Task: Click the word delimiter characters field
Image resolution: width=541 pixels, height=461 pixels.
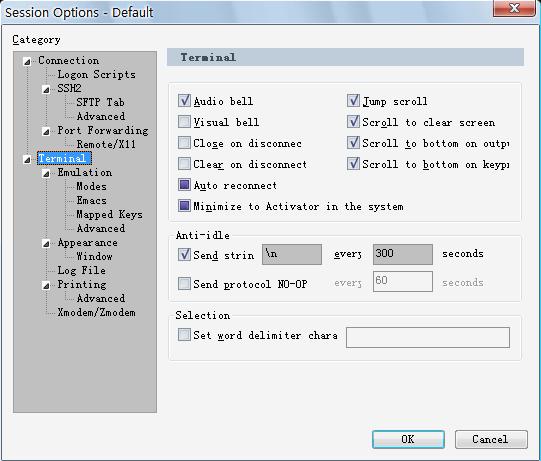Action: click(x=428, y=337)
